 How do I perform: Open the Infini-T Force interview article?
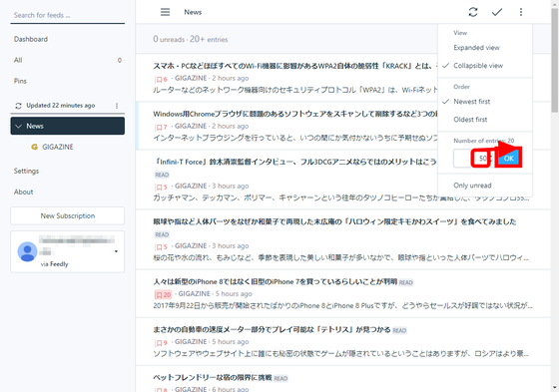pos(294,162)
